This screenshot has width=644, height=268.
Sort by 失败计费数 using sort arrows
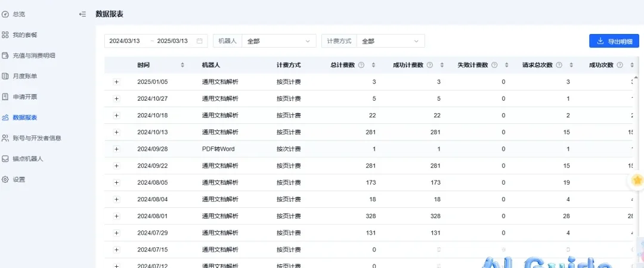(506, 65)
